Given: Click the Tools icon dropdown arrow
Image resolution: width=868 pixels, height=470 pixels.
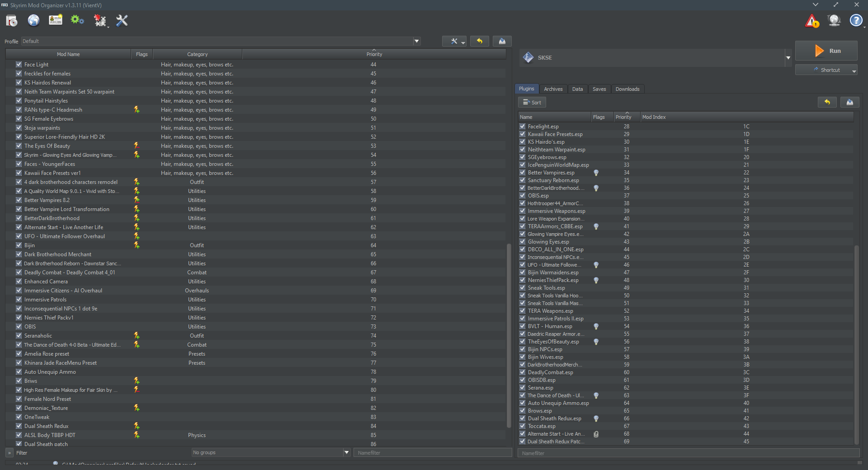Looking at the screenshot, I should click(108, 27).
